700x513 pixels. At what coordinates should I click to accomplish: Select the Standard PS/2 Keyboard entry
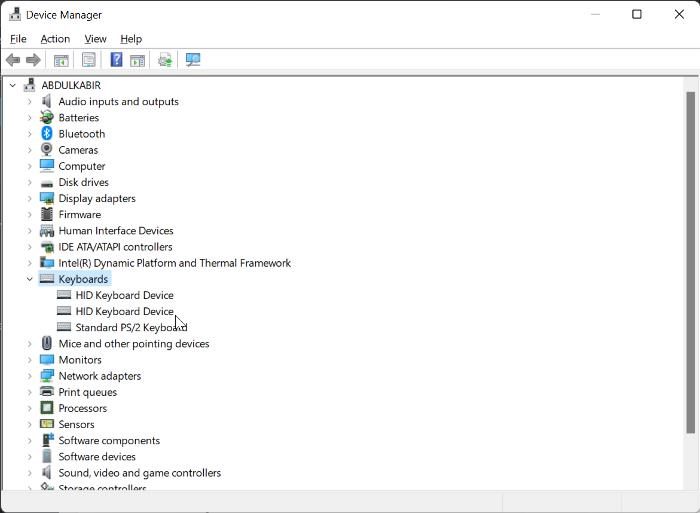tap(131, 327)
